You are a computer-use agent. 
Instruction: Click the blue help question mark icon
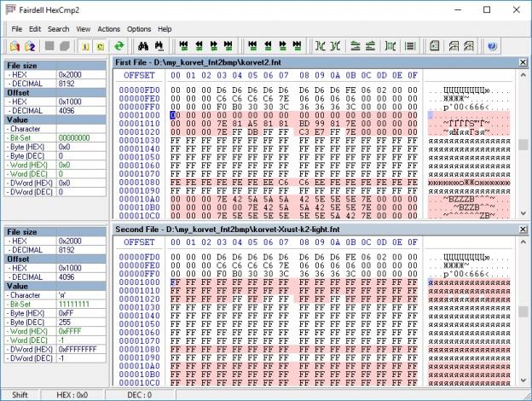pos(492,46)
